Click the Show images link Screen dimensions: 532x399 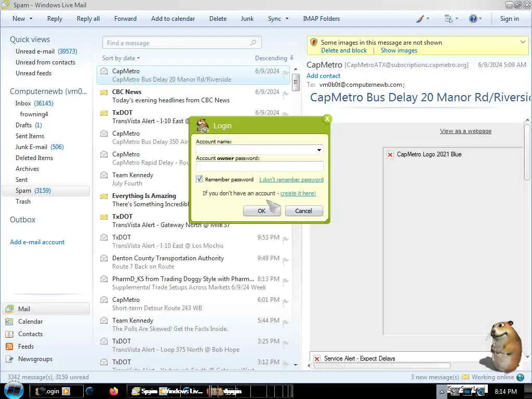pyautogui.click(x=399, y=50)
